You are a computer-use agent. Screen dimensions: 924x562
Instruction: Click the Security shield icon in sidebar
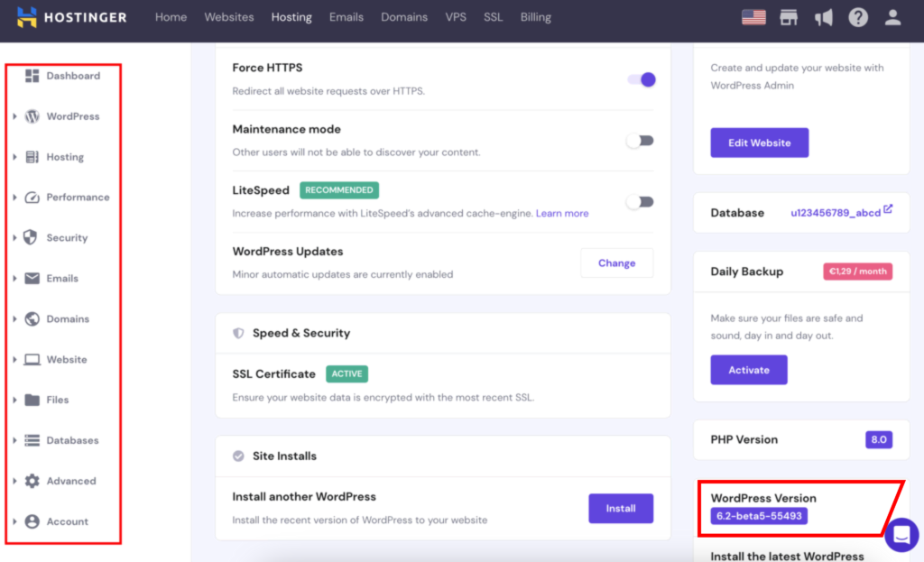pos(31,237)
